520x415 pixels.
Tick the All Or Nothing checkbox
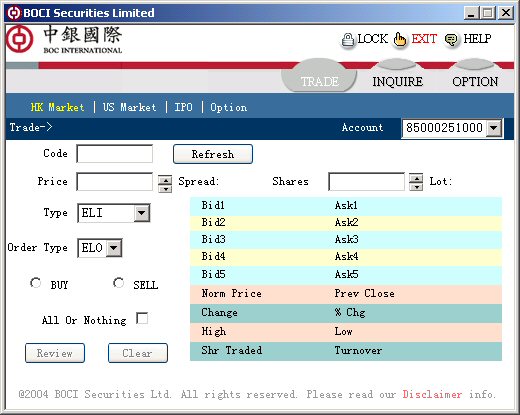click(142, 318)
